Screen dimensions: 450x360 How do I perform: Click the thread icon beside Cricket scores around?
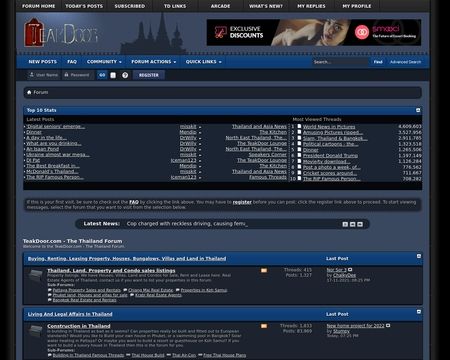[299, 173]
